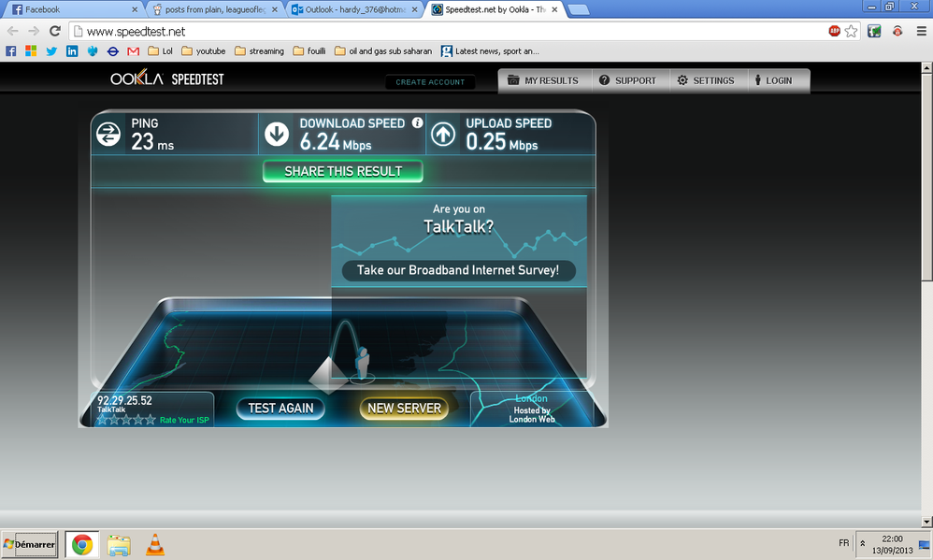Viewport: 933px width, 560px height.
Task: Open My Results in Speedtest menu
Action: (543, 80)
